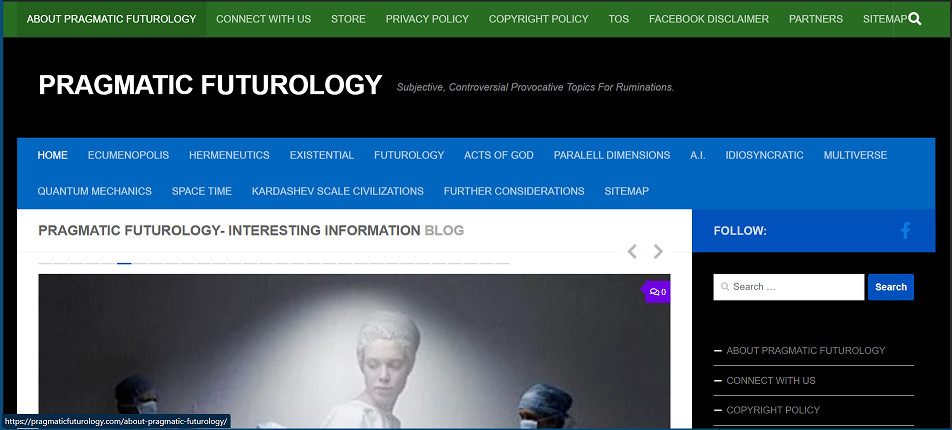Open the Facebook follow icon

[905, 230]
